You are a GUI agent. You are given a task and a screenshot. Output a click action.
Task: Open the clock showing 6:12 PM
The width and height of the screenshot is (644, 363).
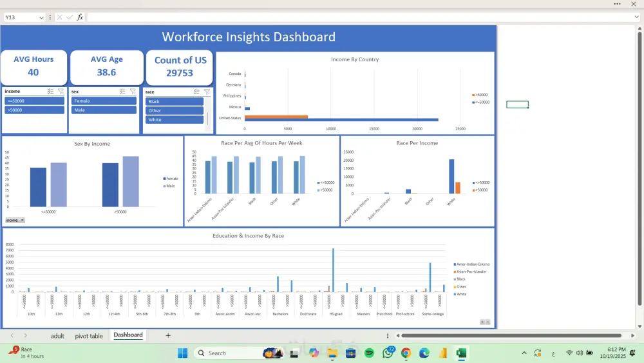(613, 353)
